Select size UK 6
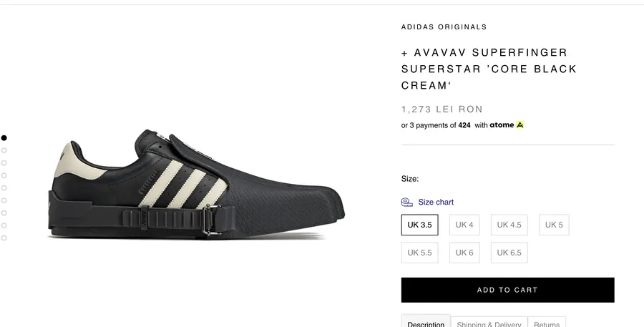This screenshot has height=327, width=644. (464, 253)
